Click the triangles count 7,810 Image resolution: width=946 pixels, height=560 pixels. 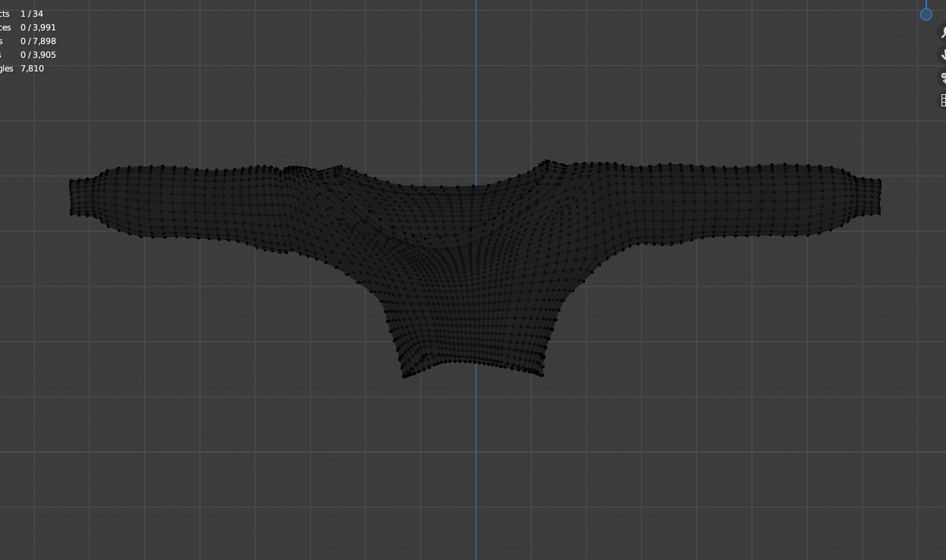pyautogui.click(x=32, y=68)
